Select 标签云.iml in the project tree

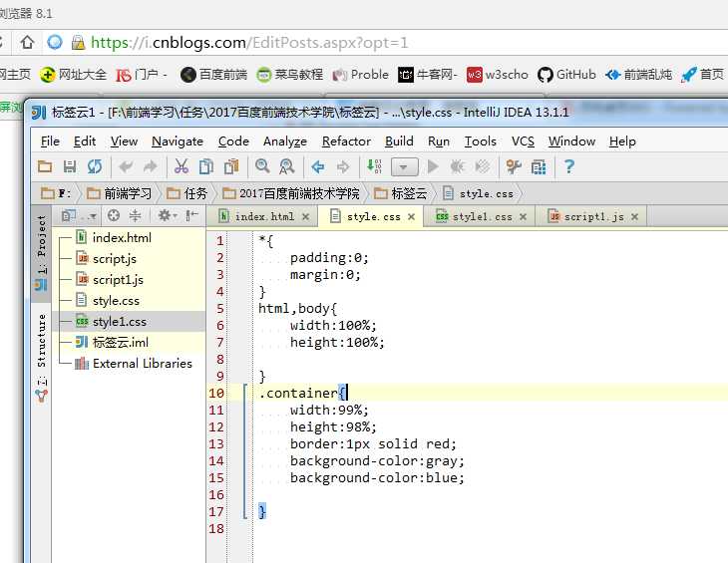(112, 342)
